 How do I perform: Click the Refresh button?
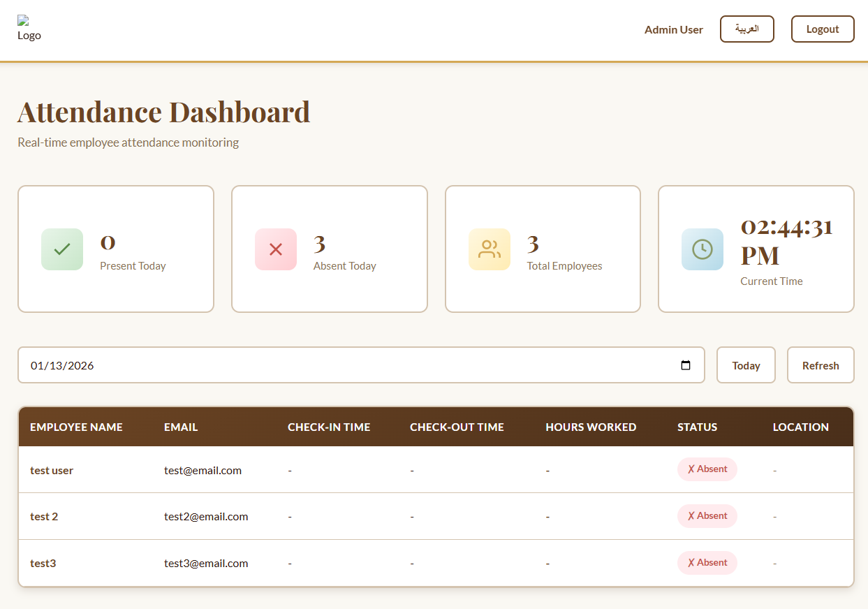click(821, 365)
